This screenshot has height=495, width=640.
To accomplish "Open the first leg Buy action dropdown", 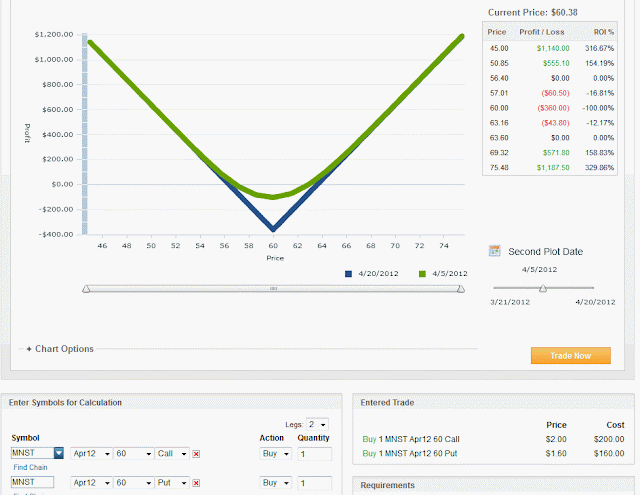I will (x=276, y=454).
